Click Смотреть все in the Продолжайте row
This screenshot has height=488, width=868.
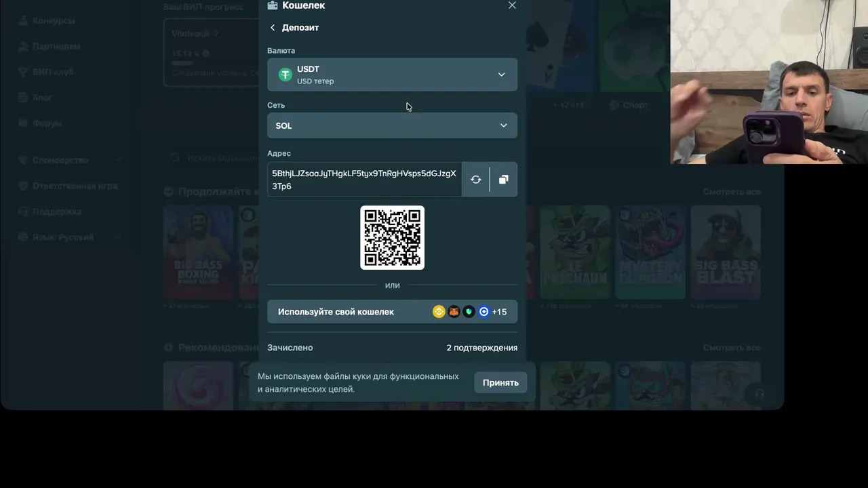(x=732, y=192)
